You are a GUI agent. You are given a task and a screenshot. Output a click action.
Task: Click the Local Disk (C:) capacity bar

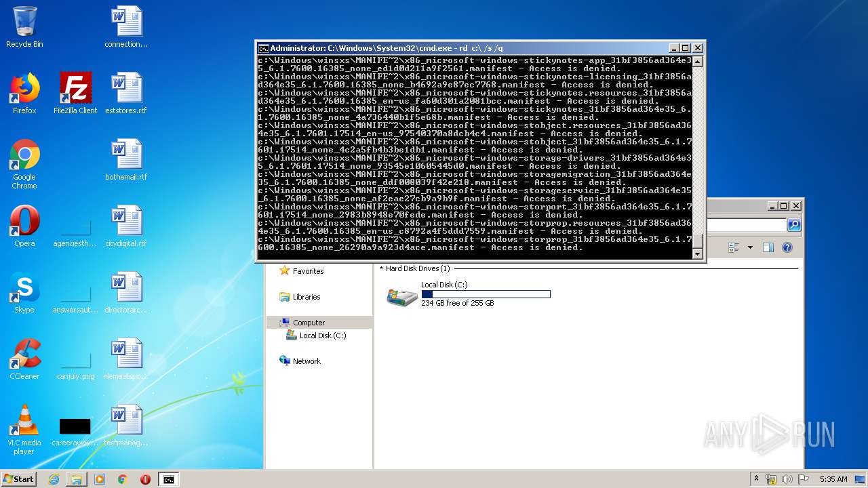click(x=486, y=294)
